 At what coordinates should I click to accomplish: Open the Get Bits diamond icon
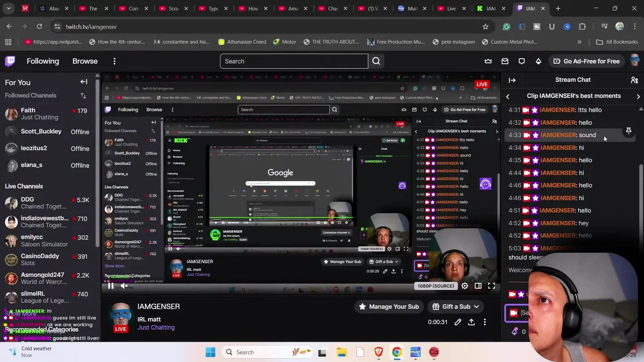pyautogui.click(x=538, y=61)
